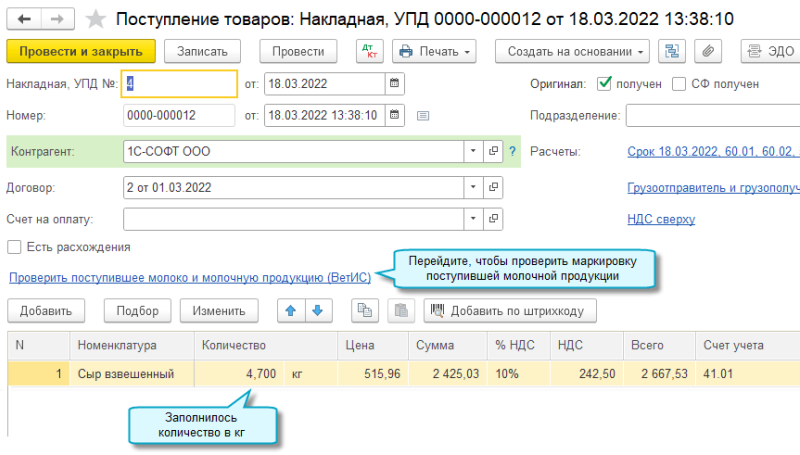Select VAT rate cell 10%
Viewport: 800px width, 455px height.
click(518, 374)
